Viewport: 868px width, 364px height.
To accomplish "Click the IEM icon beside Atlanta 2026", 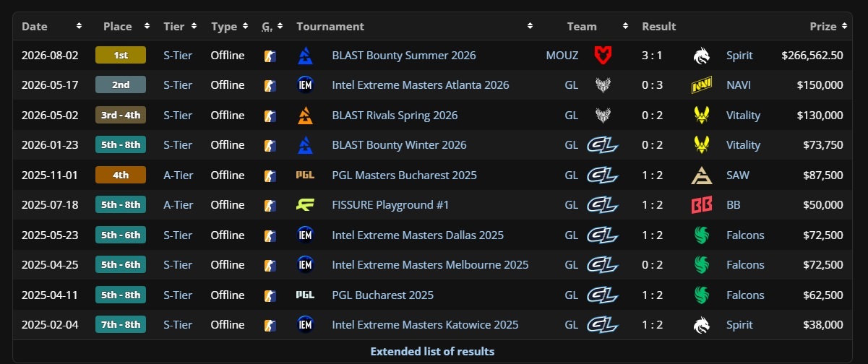I will tap(305, 85).
